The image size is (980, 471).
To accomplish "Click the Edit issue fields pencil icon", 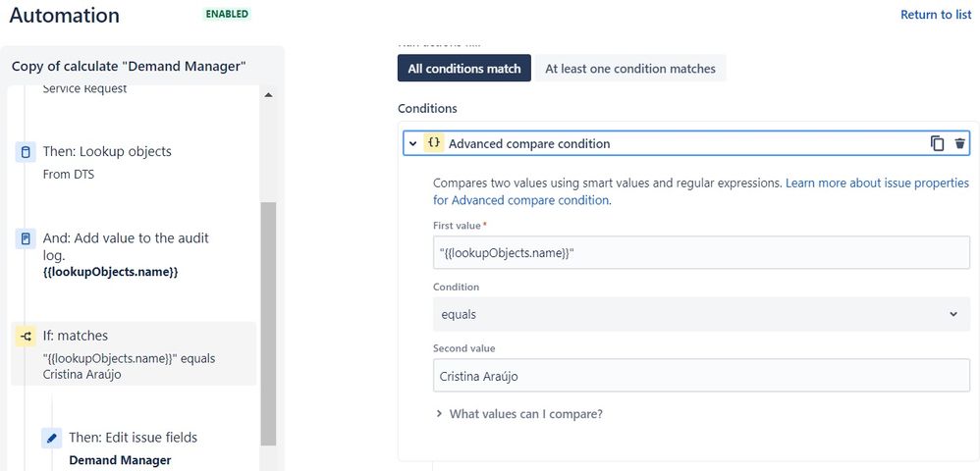I will point(52,438).
